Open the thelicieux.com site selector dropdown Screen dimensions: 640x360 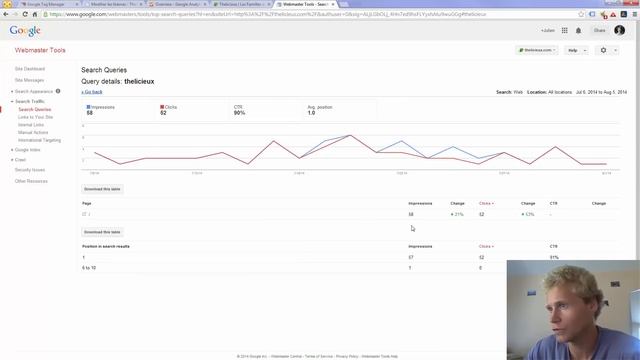(536, 50)
